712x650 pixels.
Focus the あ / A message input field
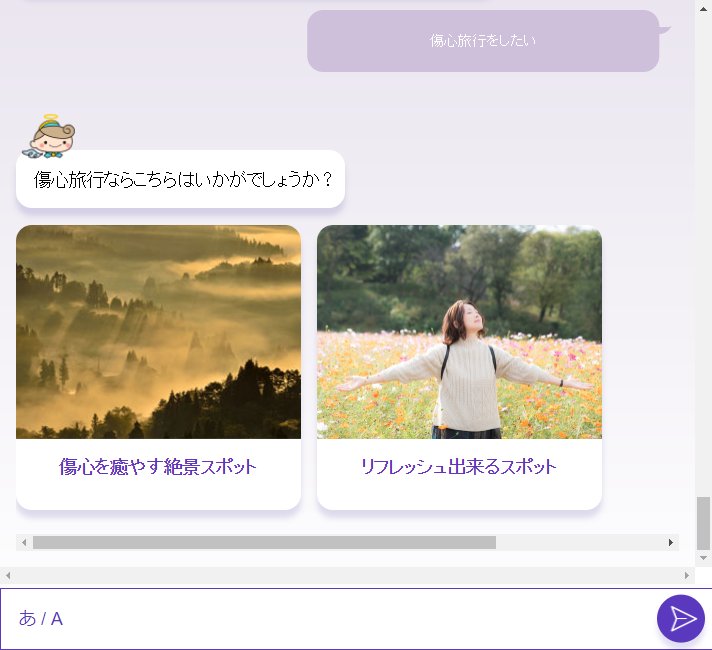click(320, 618)
